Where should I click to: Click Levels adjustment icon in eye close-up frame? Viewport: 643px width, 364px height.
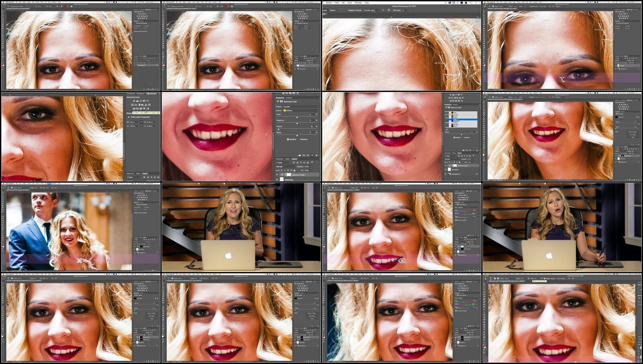[137, 101]
